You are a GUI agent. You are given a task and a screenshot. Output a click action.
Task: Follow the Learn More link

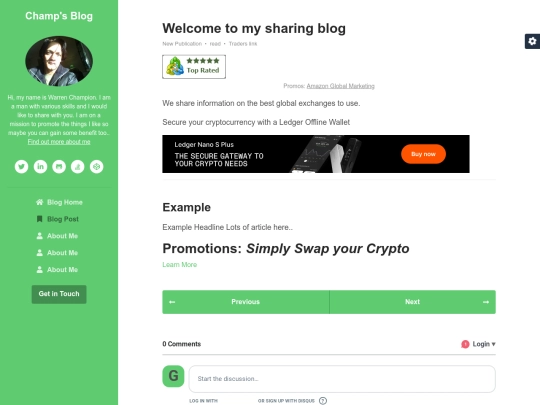tap(179, 264)
